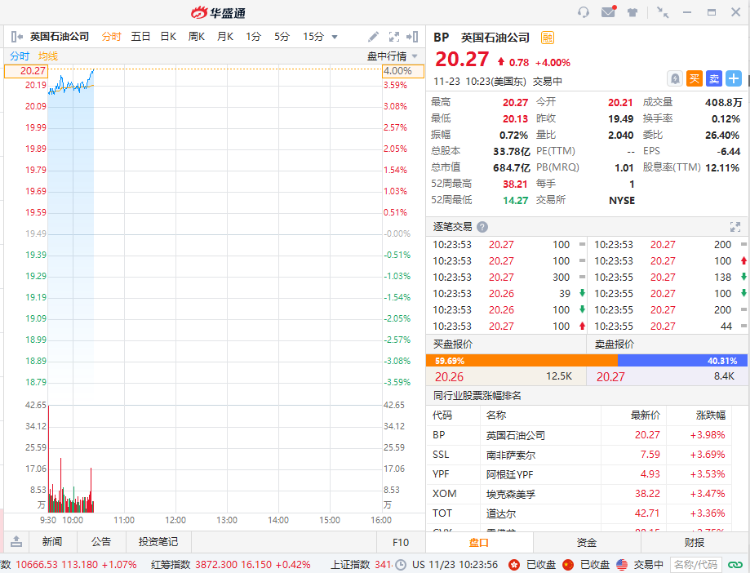Switch to the 资金 tab

point(587,542)
